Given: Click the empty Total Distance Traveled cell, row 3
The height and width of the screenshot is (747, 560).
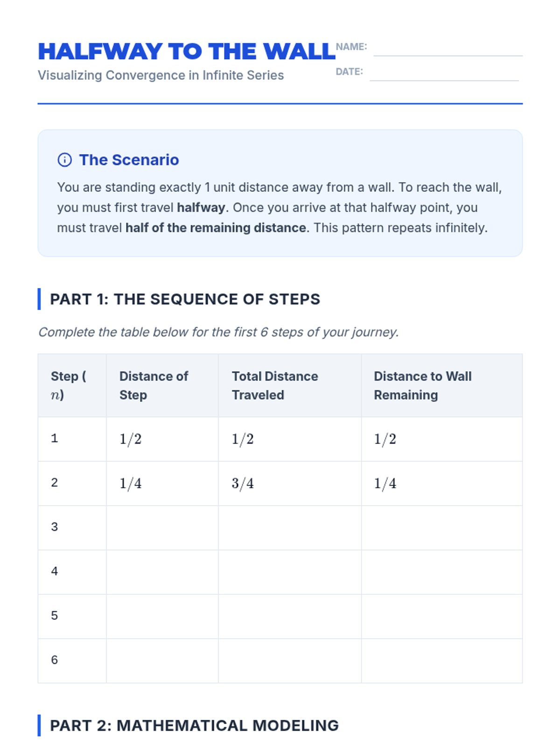Looking at the screenshot, I should click(289, 528).
